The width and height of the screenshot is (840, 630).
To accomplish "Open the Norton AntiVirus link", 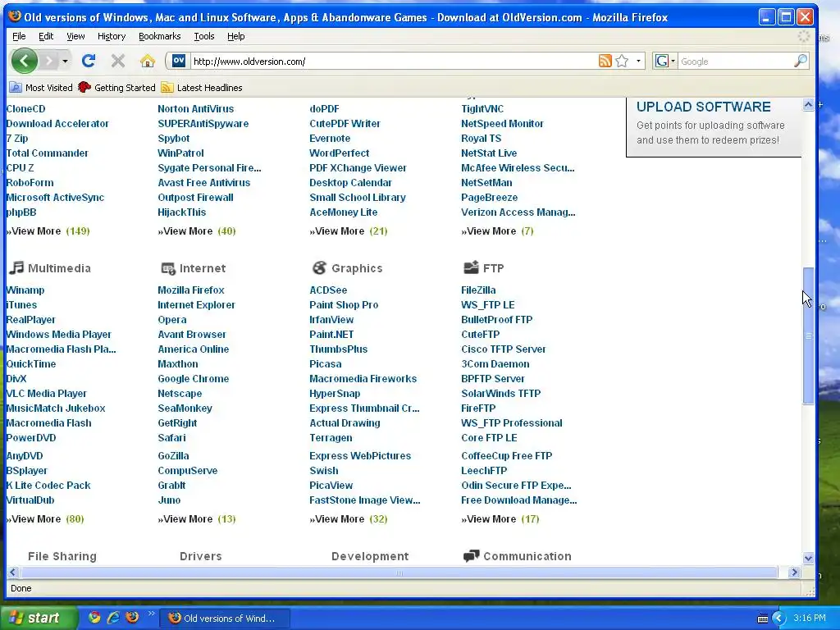I will [195, 109].
